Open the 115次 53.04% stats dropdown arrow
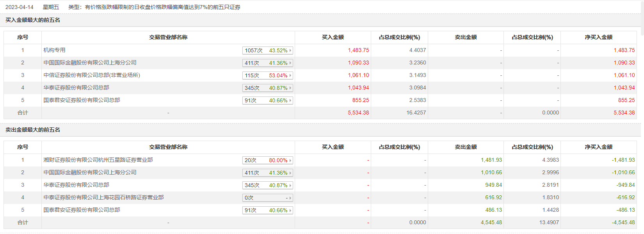644x234 pixels. point(290,76)
